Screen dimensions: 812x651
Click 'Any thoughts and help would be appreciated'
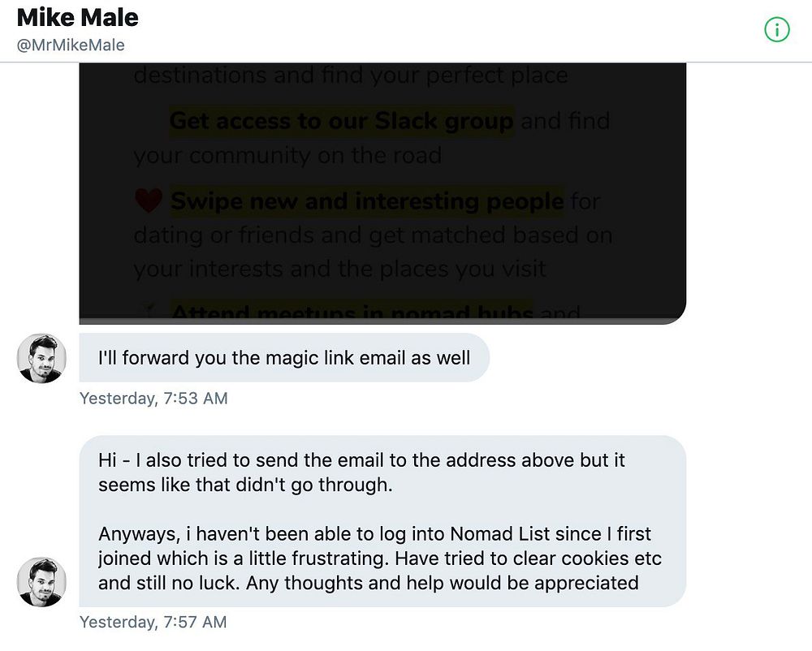click(443, 583)
